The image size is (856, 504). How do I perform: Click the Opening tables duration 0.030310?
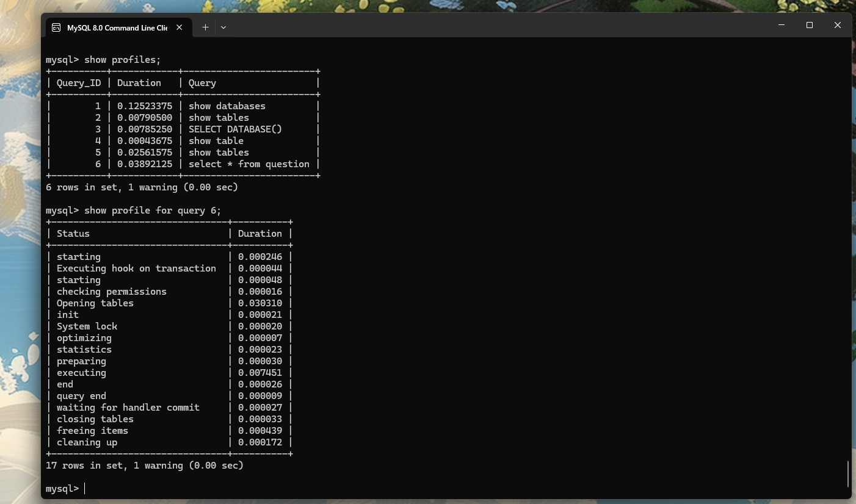coord(260,303)
